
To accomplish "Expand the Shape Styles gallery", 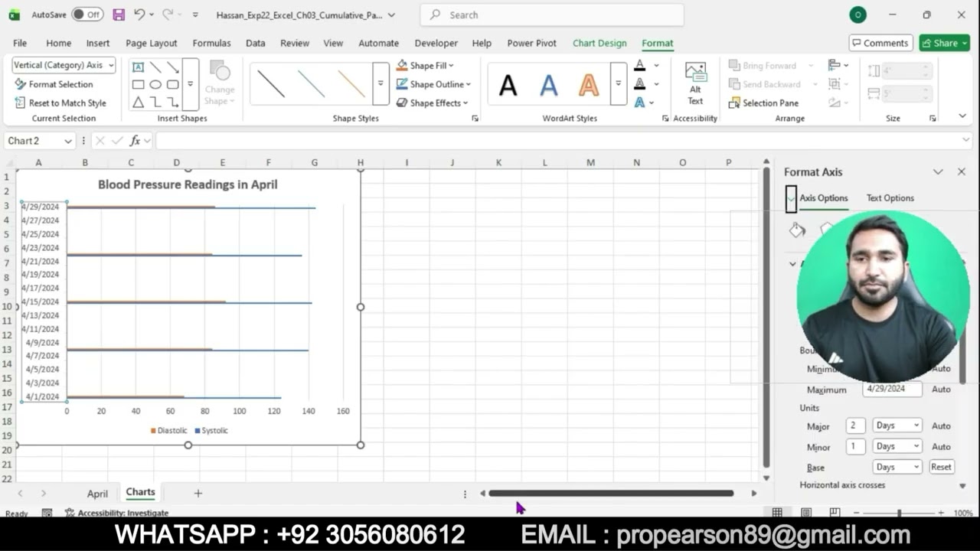I will [381, 83].
